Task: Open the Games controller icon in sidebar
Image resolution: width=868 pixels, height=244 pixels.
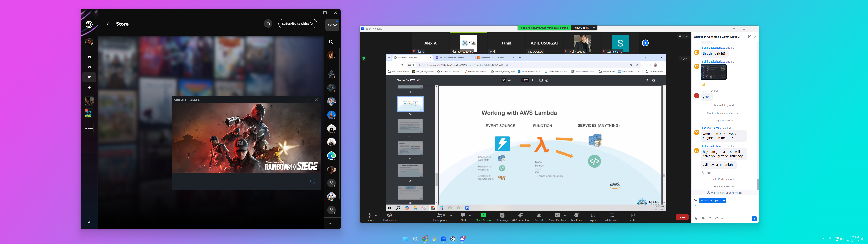Action: coord(89,67)
